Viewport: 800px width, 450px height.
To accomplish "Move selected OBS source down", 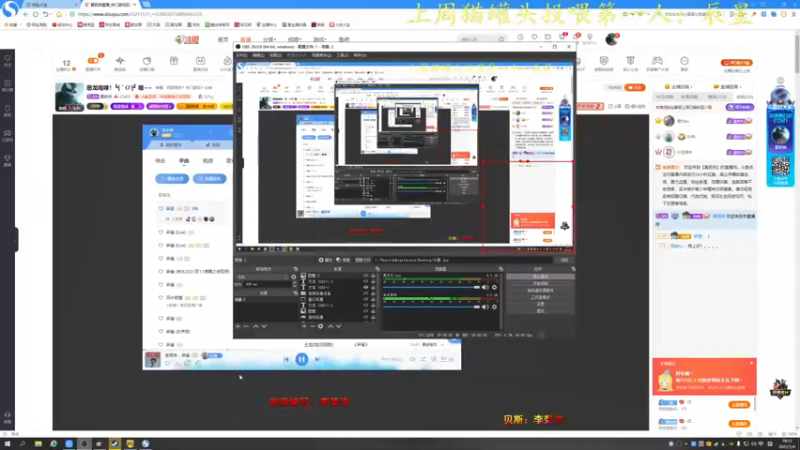I will pyautogui.click(x=338, y=326).
